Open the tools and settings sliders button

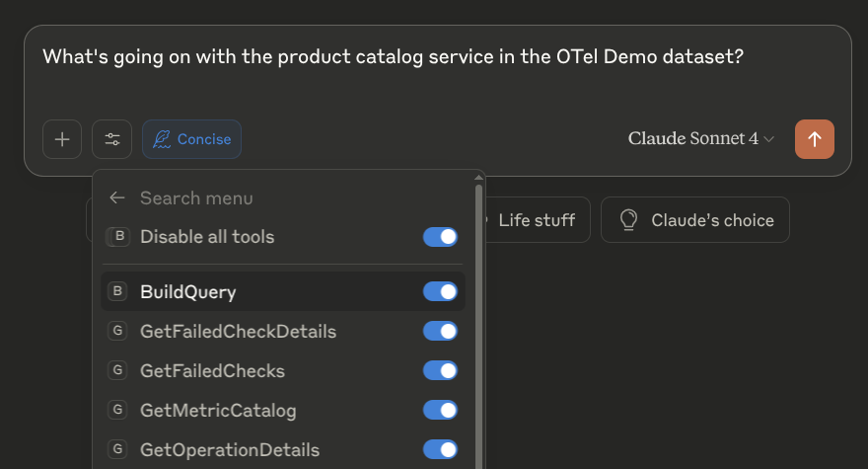tap(111, 139)
